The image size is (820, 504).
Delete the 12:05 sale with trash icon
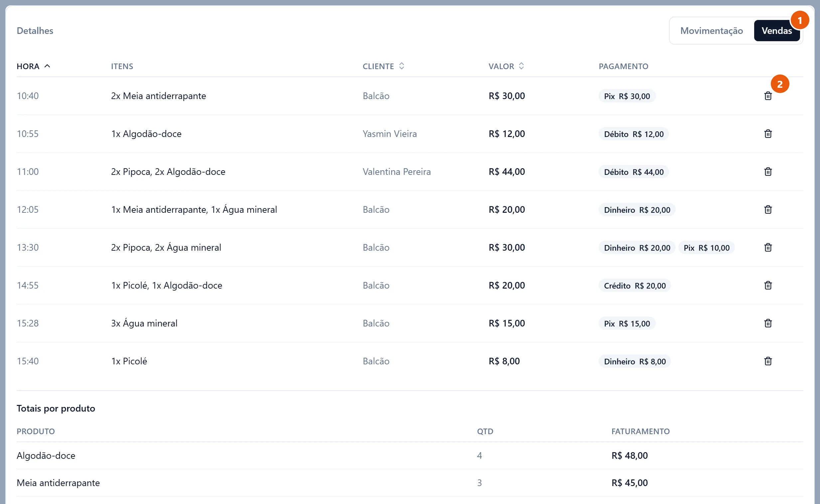(768, 210)
